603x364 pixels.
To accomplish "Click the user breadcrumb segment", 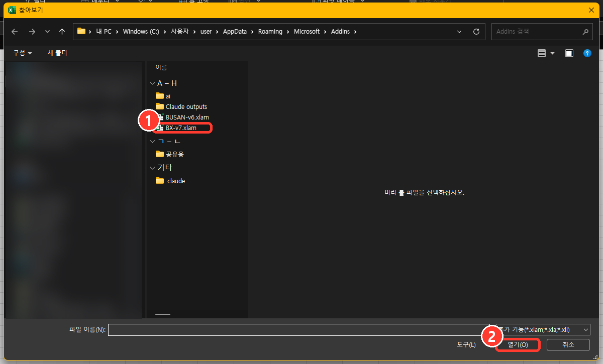I will 206,31.
